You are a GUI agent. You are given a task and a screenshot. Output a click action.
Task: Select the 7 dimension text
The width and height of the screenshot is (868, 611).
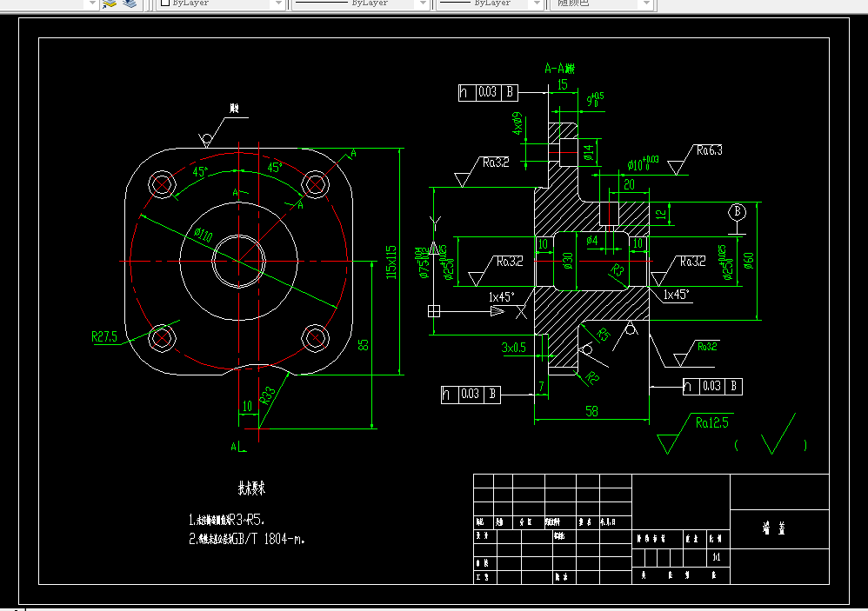click(x=541, y=387)
